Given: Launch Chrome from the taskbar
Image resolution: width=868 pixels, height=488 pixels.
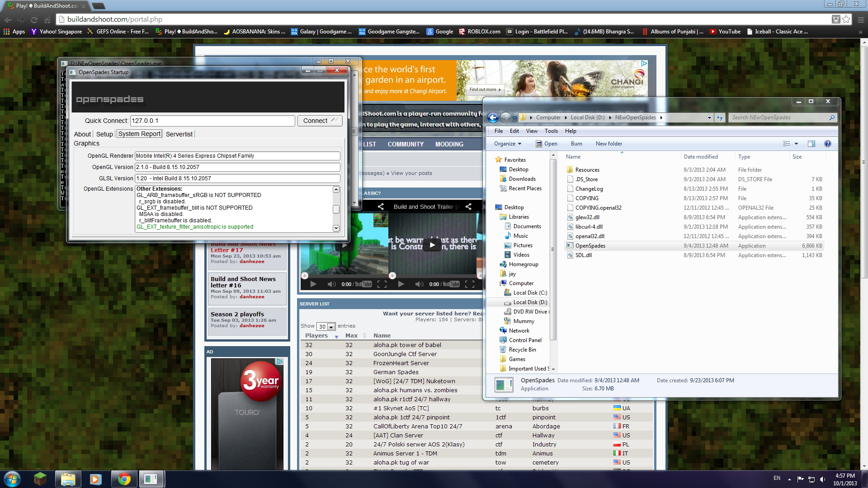Looking at the screenshot, I should (124, 479).
